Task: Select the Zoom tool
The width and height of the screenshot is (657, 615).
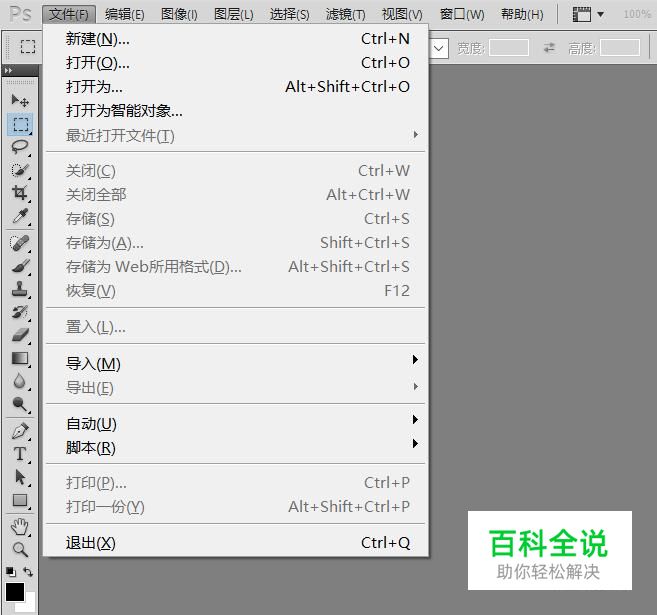Action: click(20, 550)
